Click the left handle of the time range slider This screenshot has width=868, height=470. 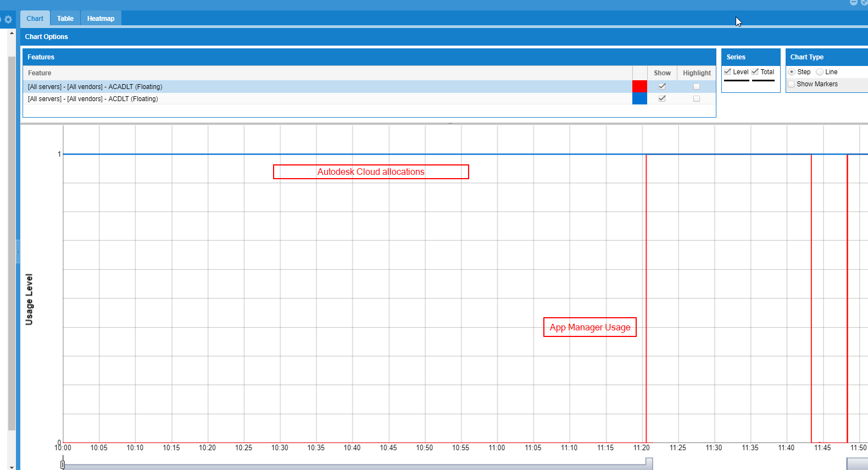pos(63,465)
